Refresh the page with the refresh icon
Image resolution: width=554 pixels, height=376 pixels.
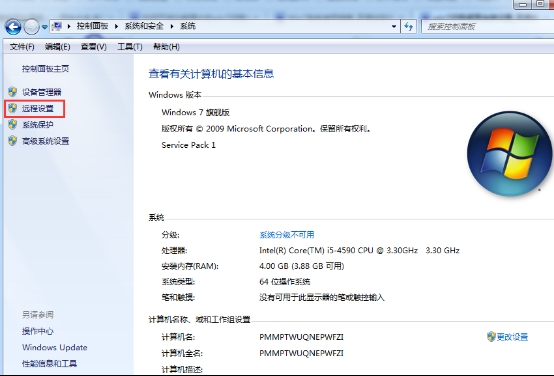click(x=408, y=27)
